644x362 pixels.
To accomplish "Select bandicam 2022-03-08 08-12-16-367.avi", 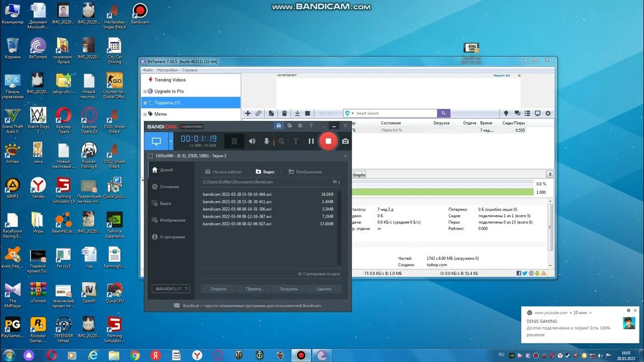I will [268, 216].
